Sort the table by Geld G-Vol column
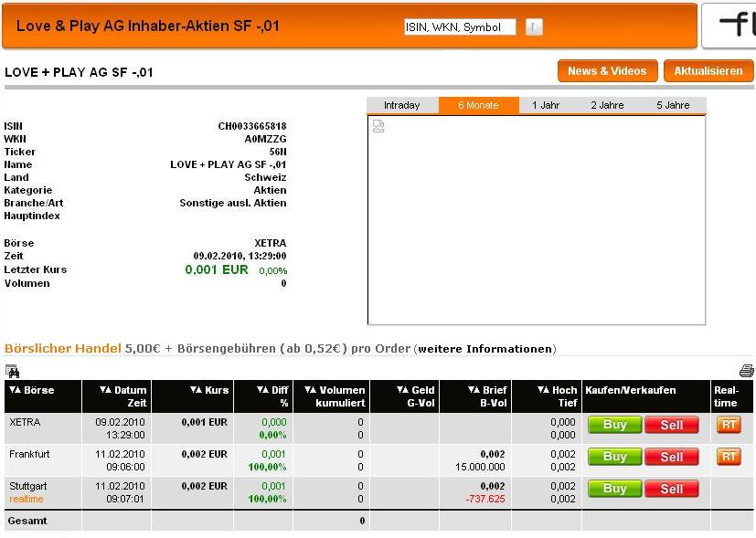This screenshot has height=538, width=756. tap(402, 390)
